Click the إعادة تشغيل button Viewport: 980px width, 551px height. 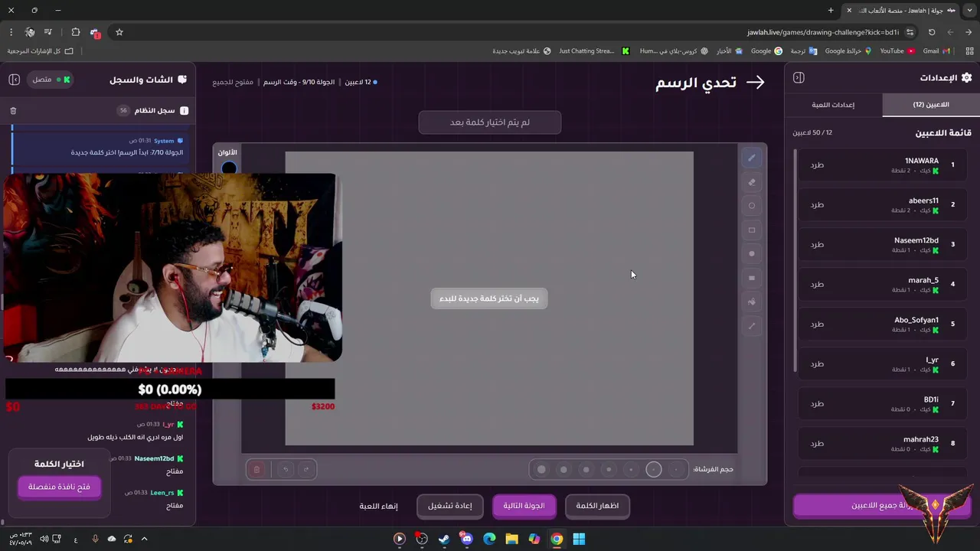[450, 506]
